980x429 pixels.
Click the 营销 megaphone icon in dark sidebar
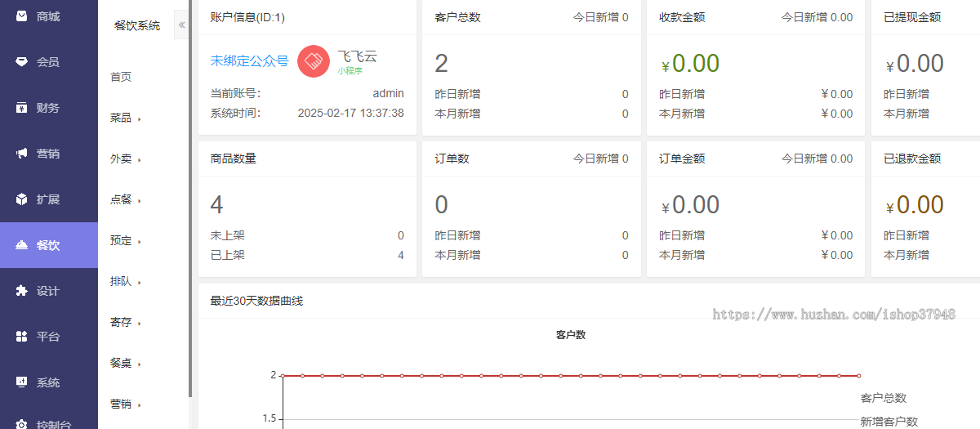21,154
